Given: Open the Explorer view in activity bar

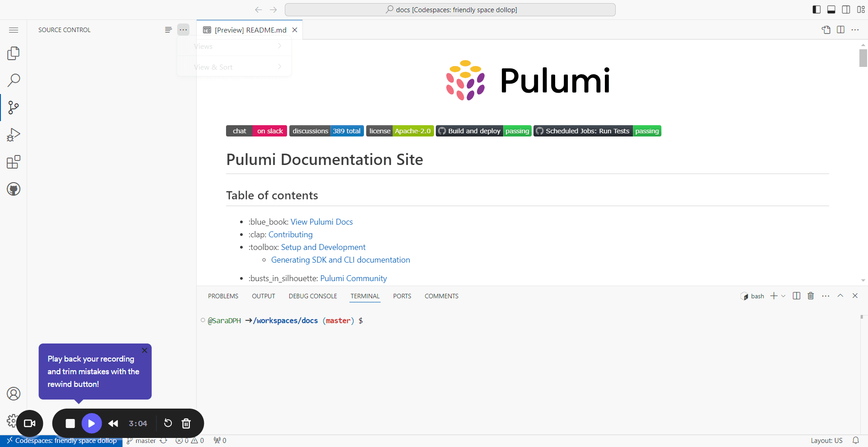Looking at the screenshot, I should click(x=14, y=53).
